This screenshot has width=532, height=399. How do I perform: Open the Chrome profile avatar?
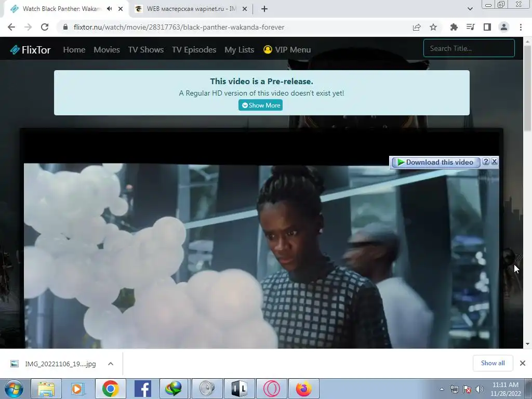(504, 27)
